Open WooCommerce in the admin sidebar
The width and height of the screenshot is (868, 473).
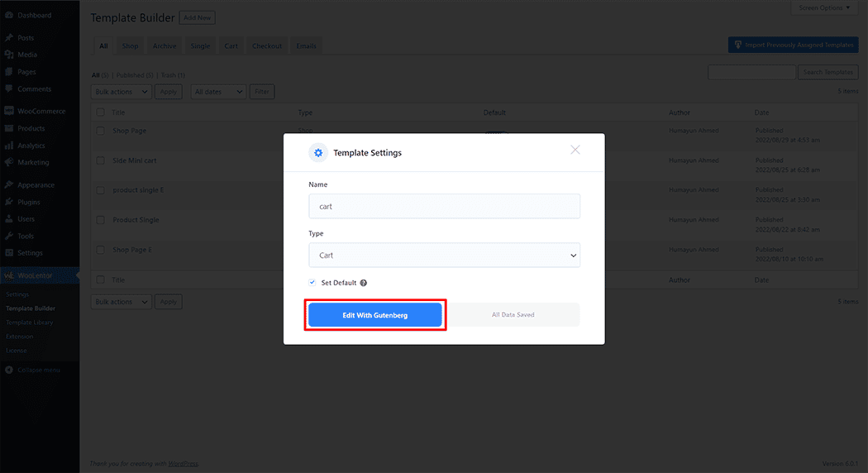click(x=41, y=111)
